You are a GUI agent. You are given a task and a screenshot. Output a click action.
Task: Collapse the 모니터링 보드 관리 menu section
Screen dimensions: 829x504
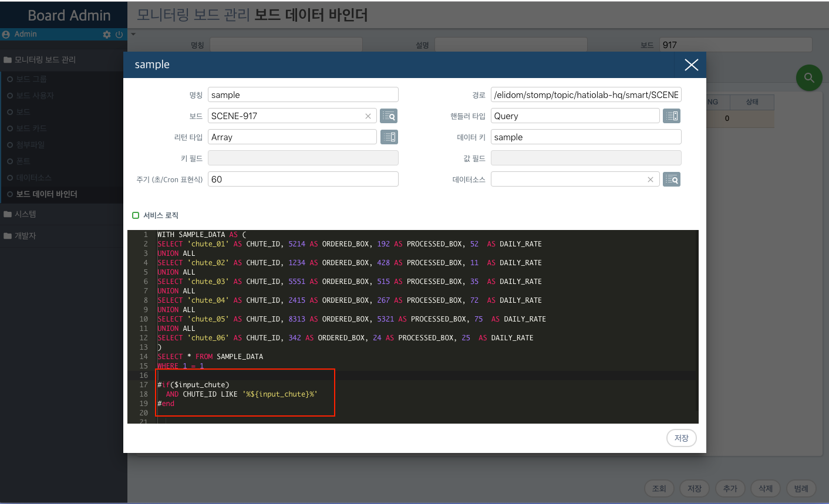coord(63,60)
